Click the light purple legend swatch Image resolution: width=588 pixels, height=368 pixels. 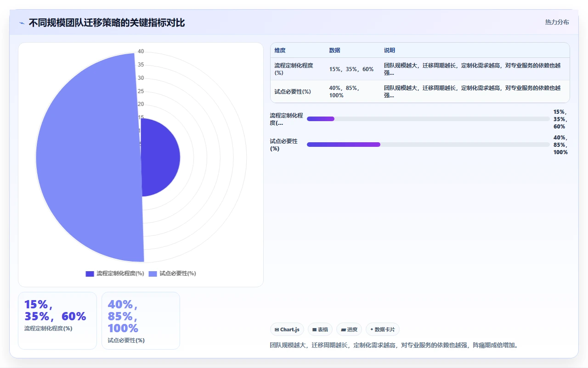(153, 273)
